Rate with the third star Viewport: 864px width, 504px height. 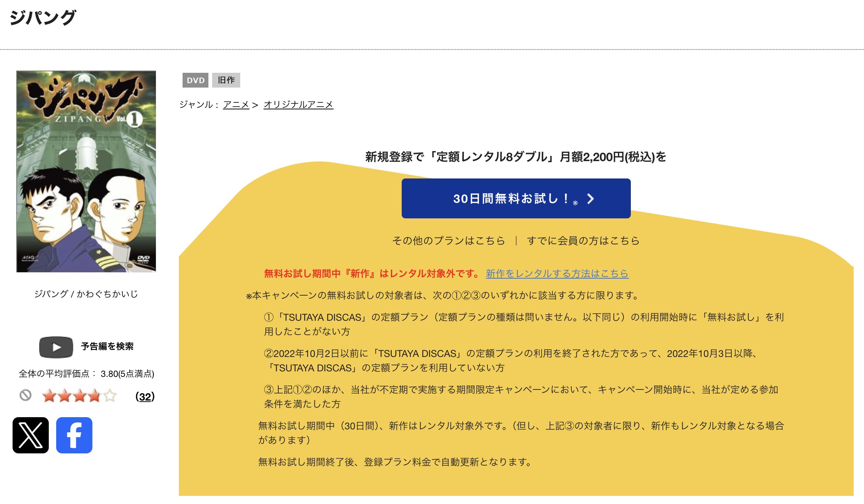click(80, 396)
